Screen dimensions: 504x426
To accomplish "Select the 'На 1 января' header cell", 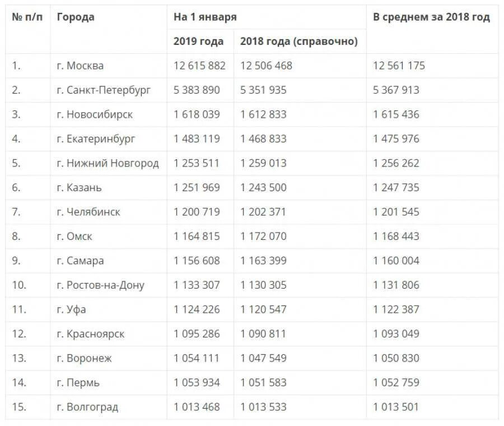I will point(205,17).
